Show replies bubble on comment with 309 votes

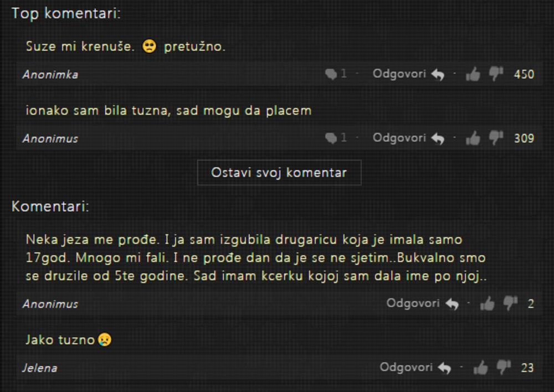tap(336, 138)
